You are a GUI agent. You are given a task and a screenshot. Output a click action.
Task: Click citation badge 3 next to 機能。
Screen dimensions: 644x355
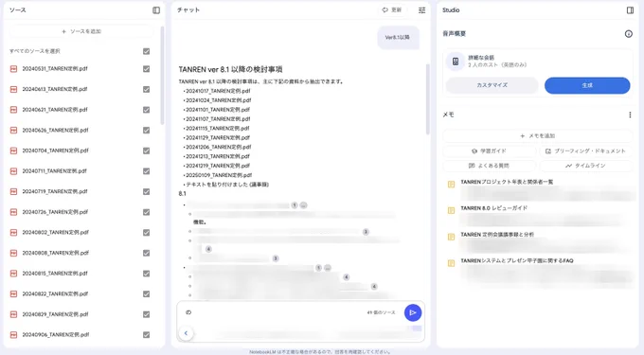tap(366, 232)
